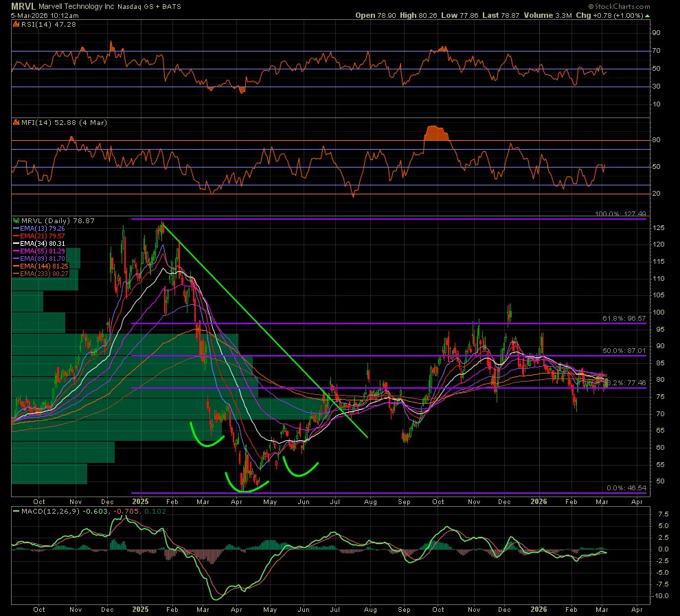This screenshot has width=680, height=616.
Task: Click the 61.8%: 96.57 Fibonacci label
Action: pos(624,318)
